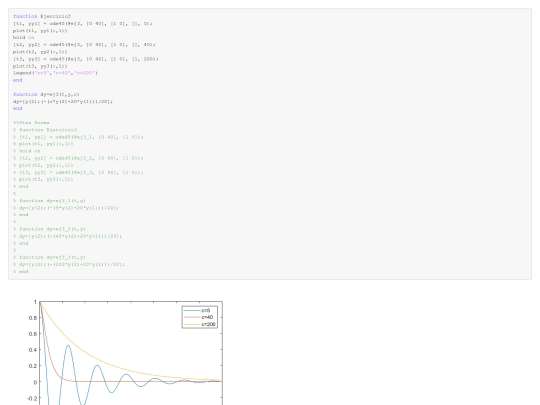540x405 pixels.
Task: Click the y-axis tick label 0.8
Action: 33,318
